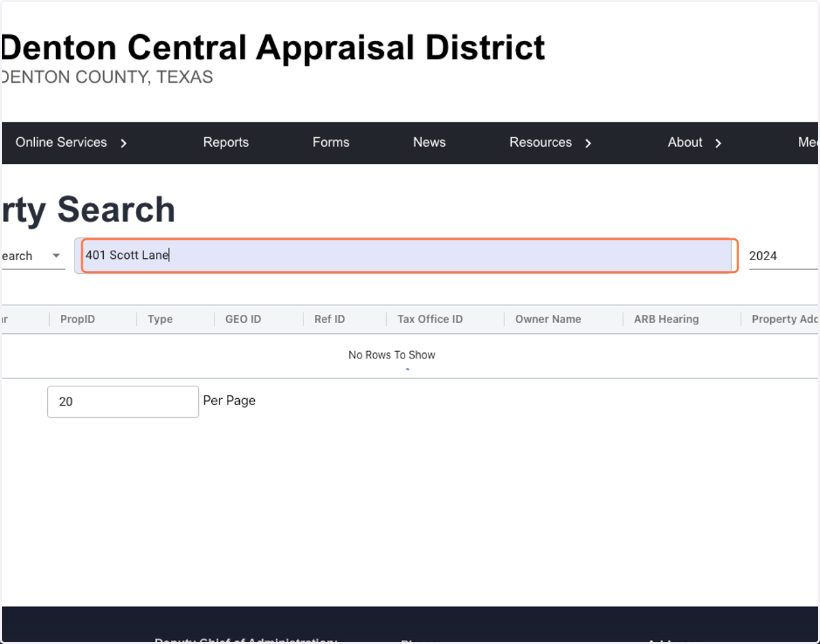Sort by Property Address column header
The image size is (820, 644).
point(785,319)
